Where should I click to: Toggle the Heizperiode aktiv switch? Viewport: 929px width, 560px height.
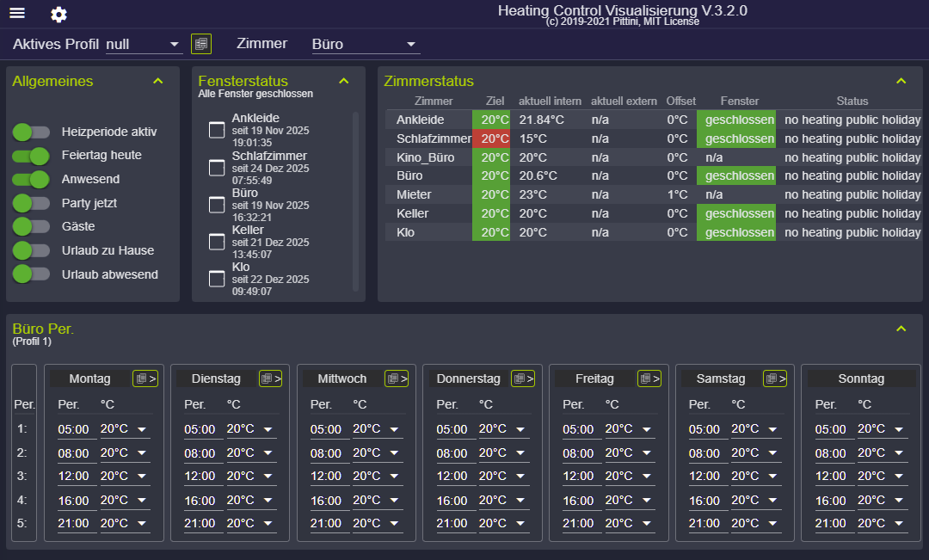point(32,132)
